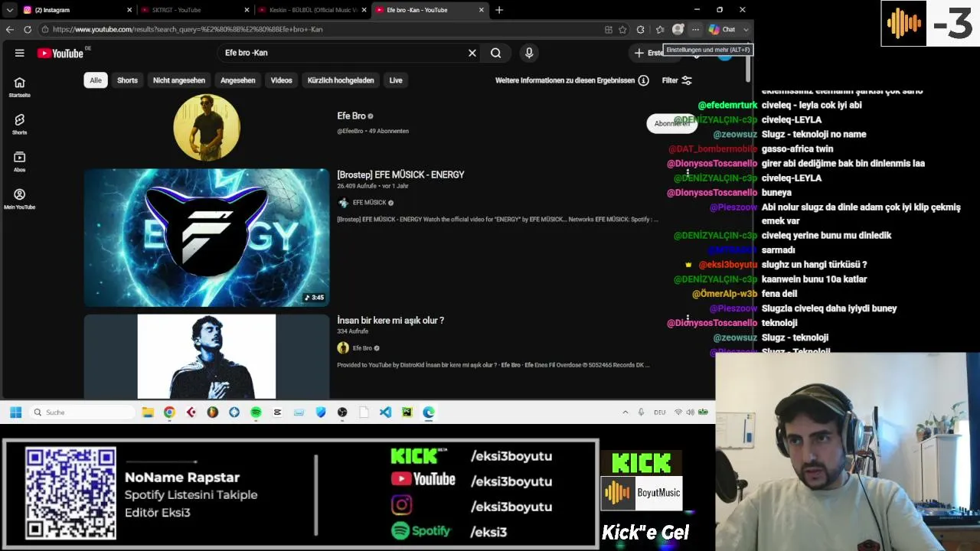Open File Explorer from the taskbar
This screenshot has height=551, width=980.
coord(148,412)
